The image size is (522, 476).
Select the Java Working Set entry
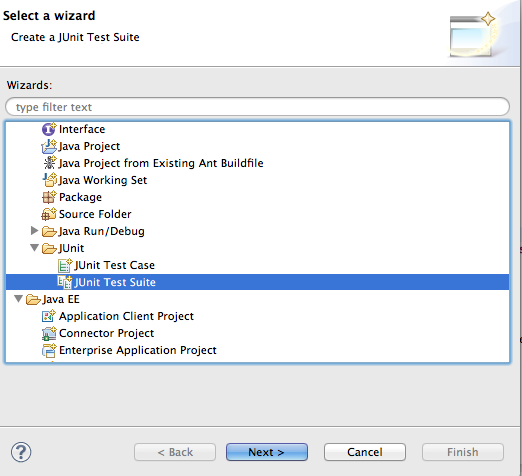pos(103,180)
